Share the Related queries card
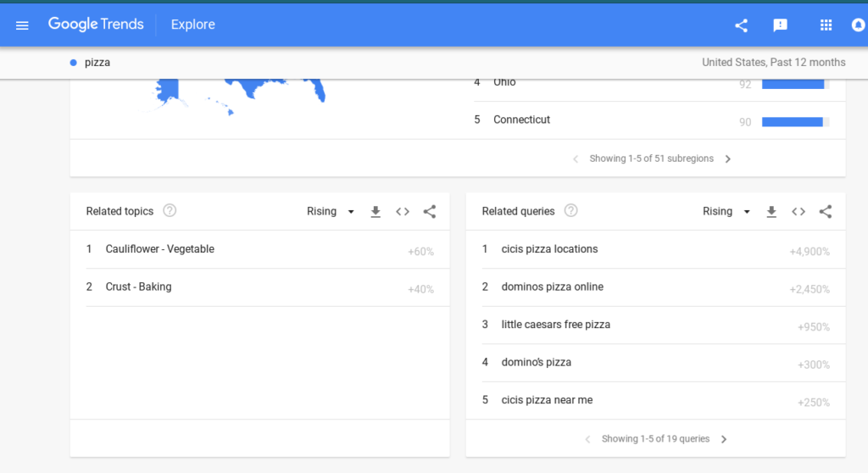Screen dimensions: 868x473 [826, 212]
